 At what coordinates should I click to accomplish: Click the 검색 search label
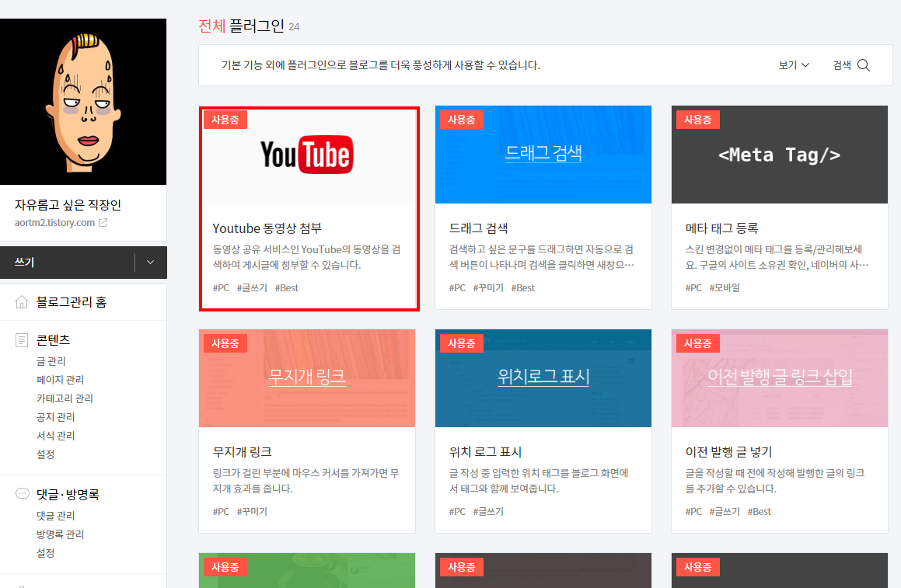(842, 65)
